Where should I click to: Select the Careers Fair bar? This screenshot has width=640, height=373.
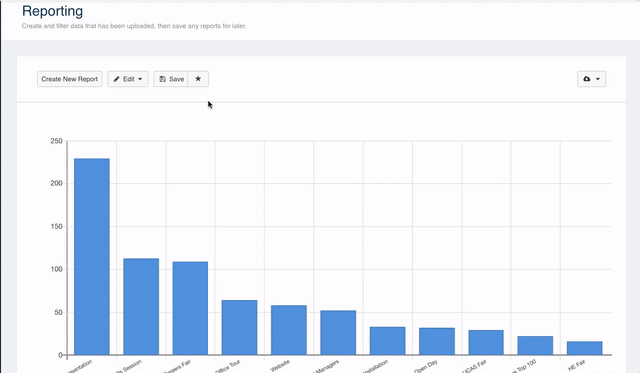[x=190, y=308]
